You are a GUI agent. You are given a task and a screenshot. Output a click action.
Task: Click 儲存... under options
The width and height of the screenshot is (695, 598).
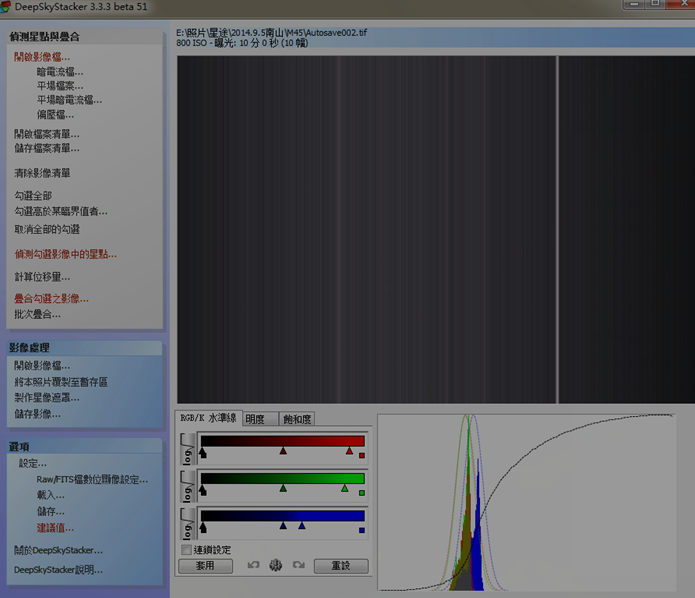tap(51, 511)
